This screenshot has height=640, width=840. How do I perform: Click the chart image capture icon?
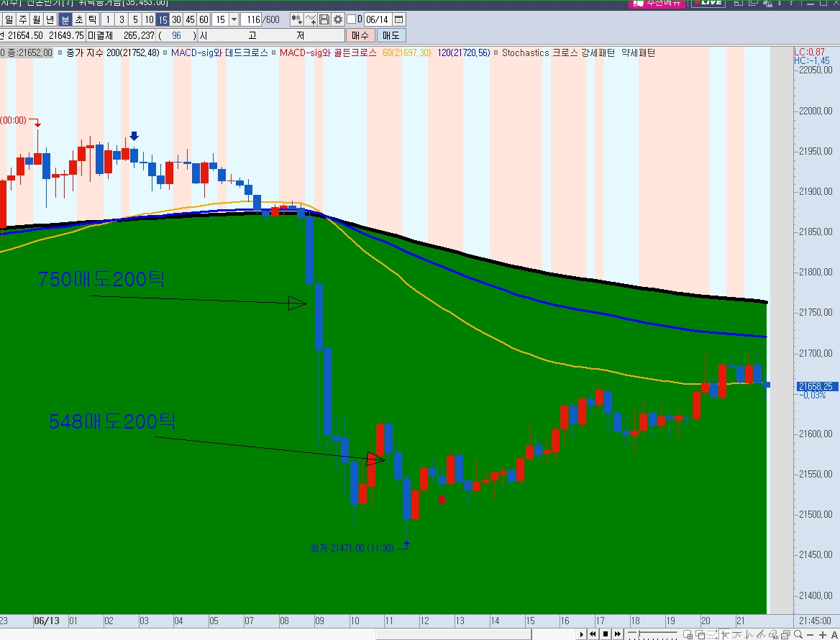click(x=786, y=635)
